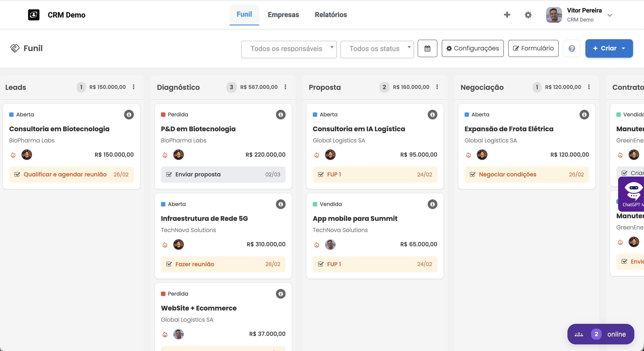The image size is (644, 351).
Task: Open deal Infraestrutura de Rede 5G
Action: click(x=204, y=218)
